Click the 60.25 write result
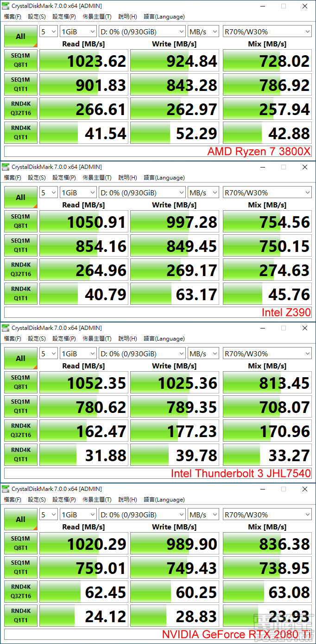 coord(175,592)
